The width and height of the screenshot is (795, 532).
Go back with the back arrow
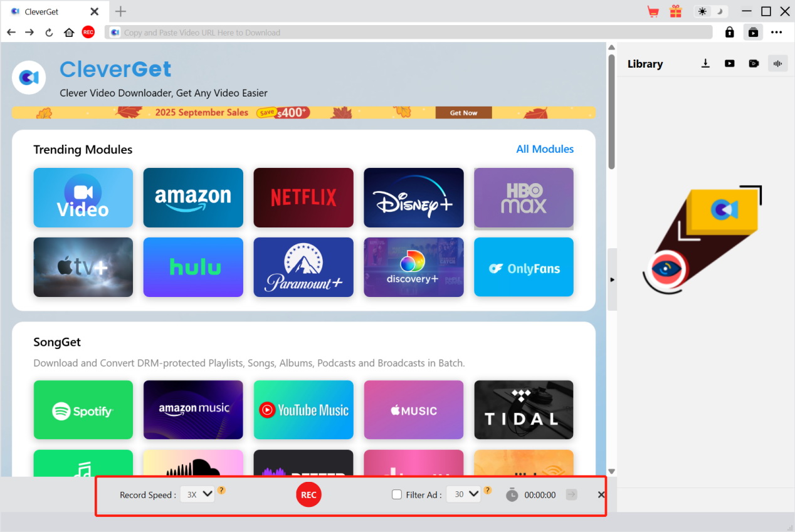pos(11,32)
